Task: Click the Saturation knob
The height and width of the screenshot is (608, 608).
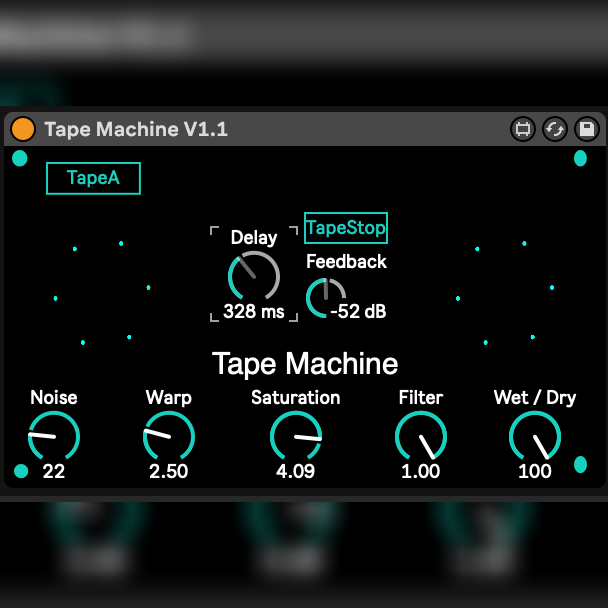Action: pyautogui.click(x=296, y=436)
